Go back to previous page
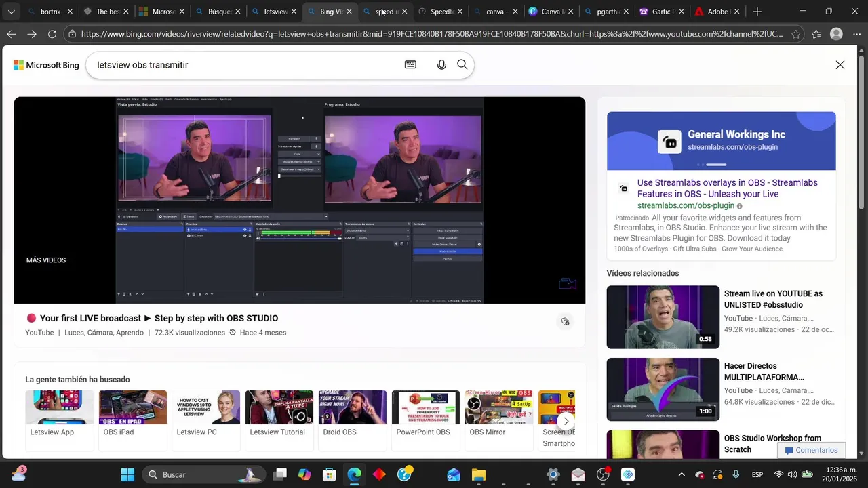Viewport: 868px width, 488px height. tap(12, 34)
